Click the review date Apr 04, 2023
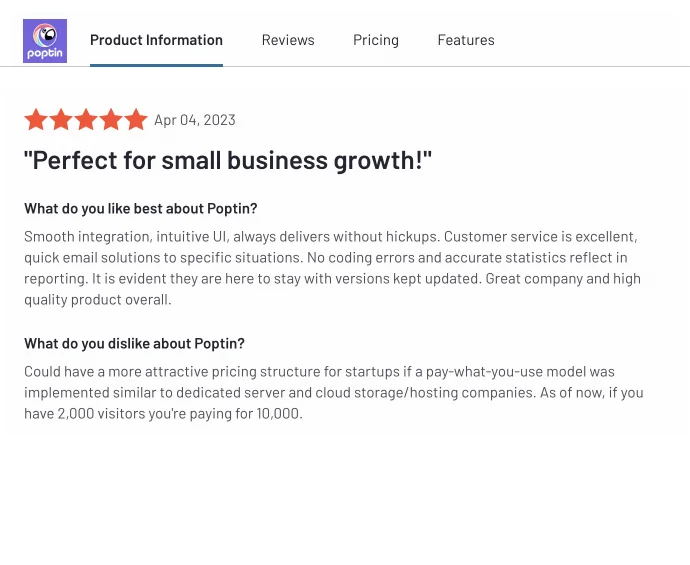Viewport: 690px width, 565px height. click(x=195, y=120)
